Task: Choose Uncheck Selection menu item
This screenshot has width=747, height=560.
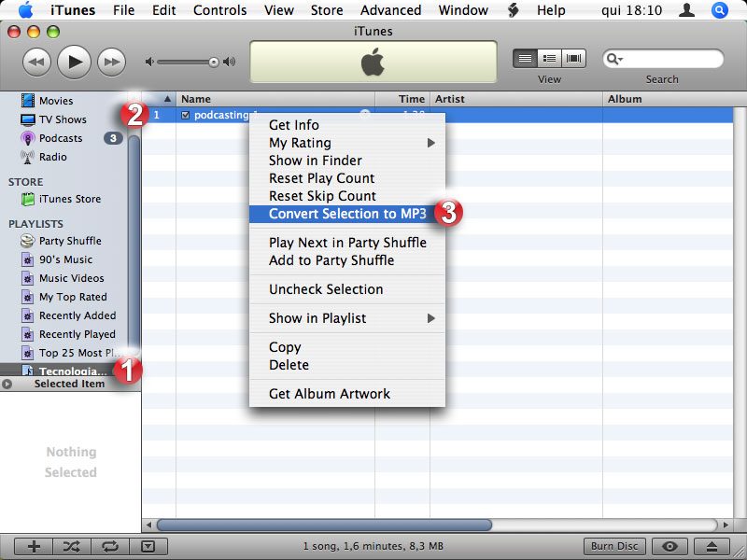Action: point(347,289)
